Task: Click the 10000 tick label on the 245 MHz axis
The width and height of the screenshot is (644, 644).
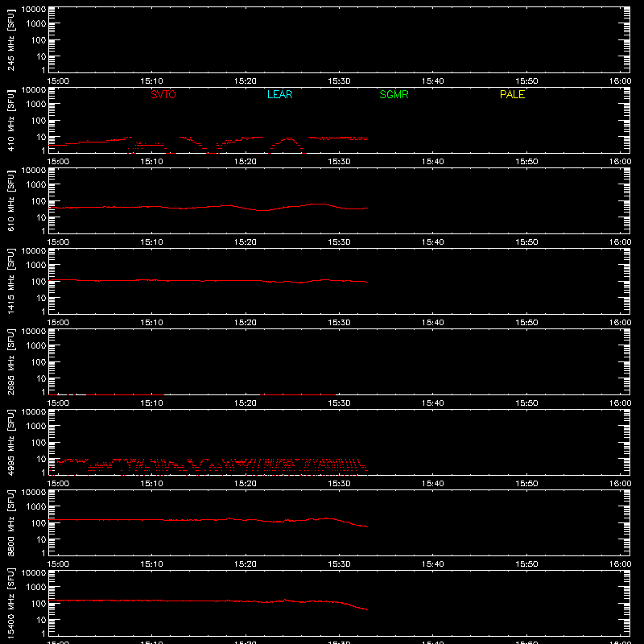Action: click(x=34, y=10)
